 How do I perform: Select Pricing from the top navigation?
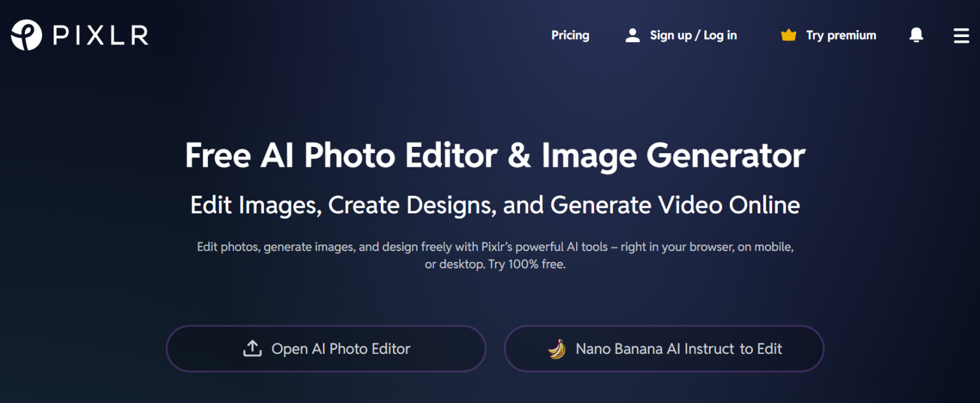[570, 35]
